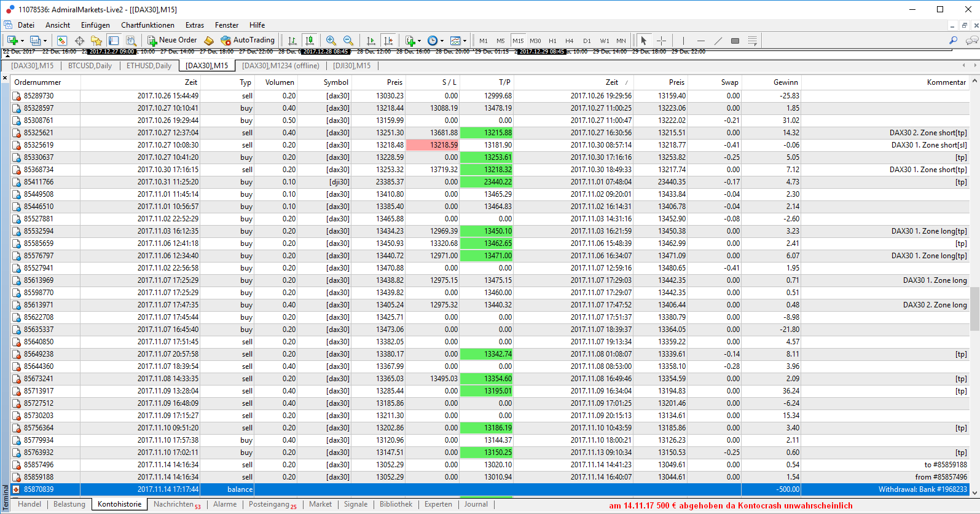Select the Withdrawal balance row 85870839
Viewport: 980px width, 514px height.
[430, 489]
